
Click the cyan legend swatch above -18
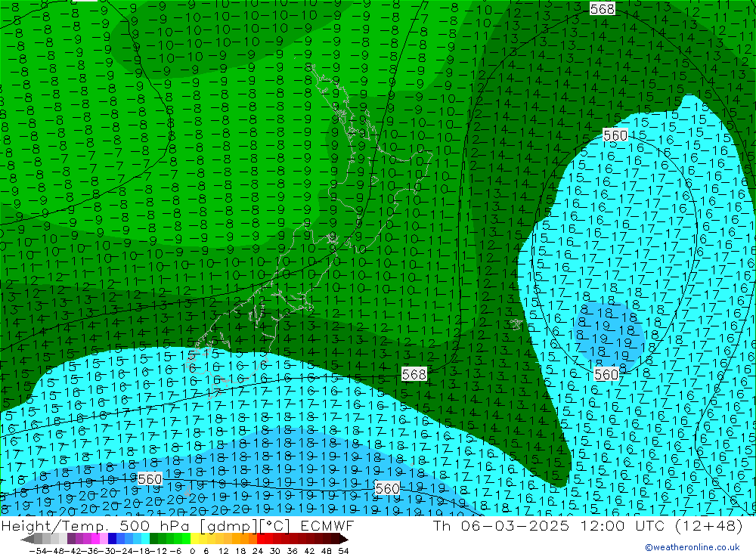click(145, 539)
